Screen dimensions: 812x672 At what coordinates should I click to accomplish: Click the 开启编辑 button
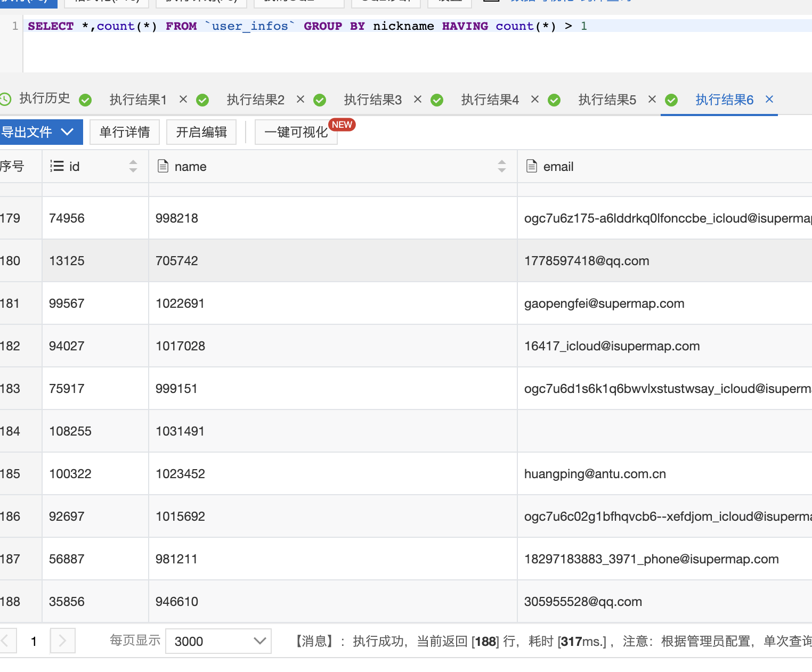click(201, 132)
